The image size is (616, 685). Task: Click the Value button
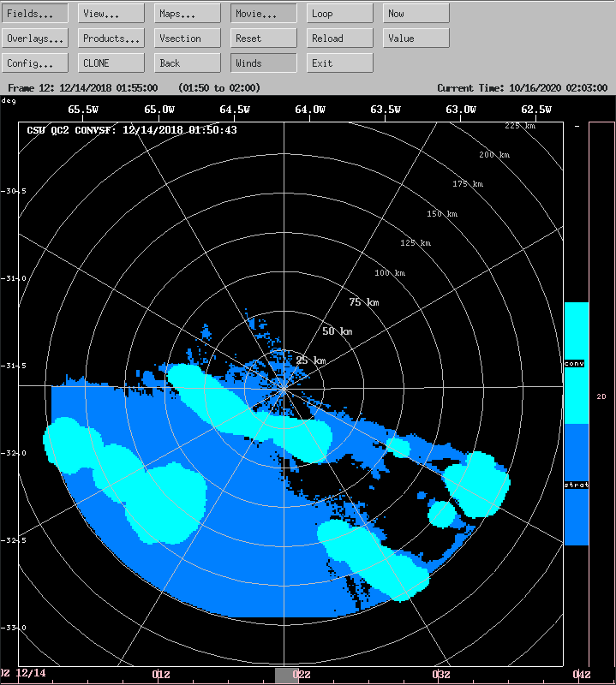pos(416,39)
